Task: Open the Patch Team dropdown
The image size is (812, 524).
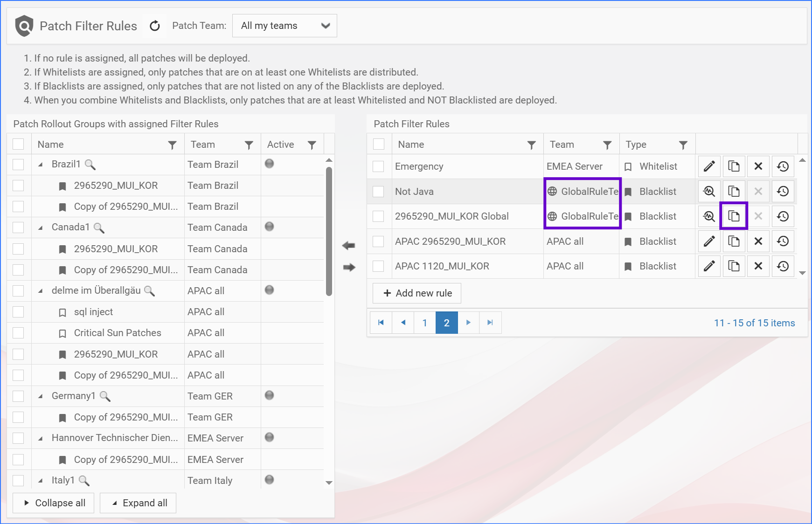Action: coord(285,26)
